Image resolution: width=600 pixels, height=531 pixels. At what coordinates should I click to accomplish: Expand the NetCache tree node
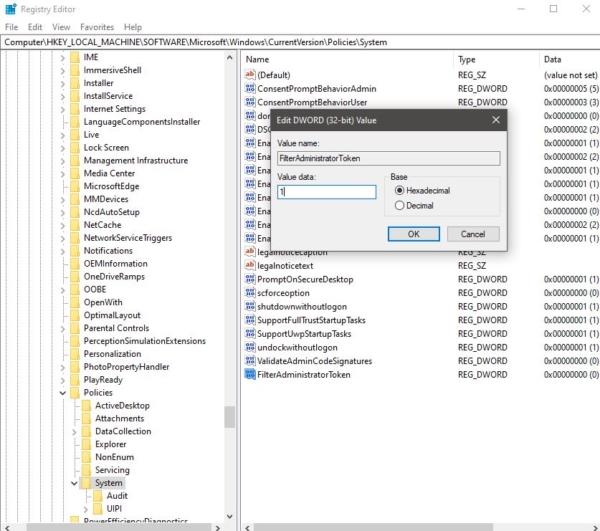click(63, 225)
